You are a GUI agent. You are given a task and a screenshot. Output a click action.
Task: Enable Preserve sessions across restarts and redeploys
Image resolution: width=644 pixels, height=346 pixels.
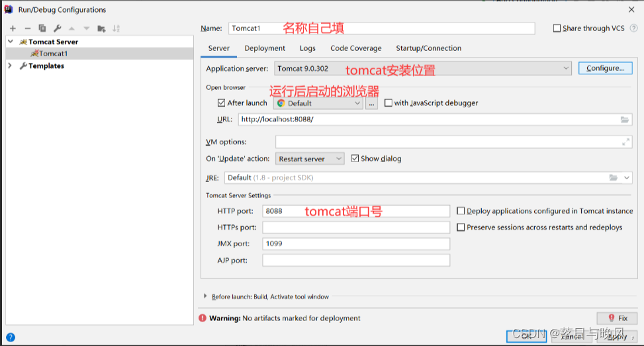tap(461, 228)
